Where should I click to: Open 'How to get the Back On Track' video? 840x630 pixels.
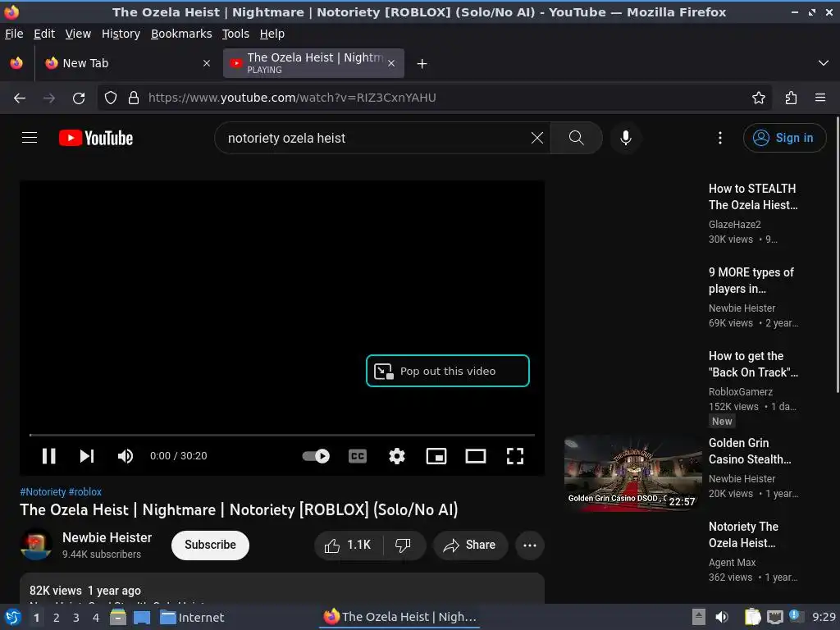click(753, 363)
